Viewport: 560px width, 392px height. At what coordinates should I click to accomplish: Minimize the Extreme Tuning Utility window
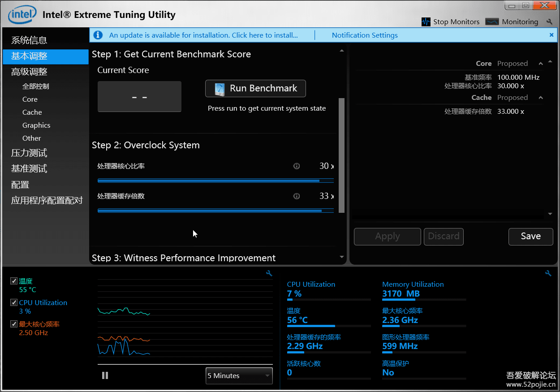click(x=512, y=5)
